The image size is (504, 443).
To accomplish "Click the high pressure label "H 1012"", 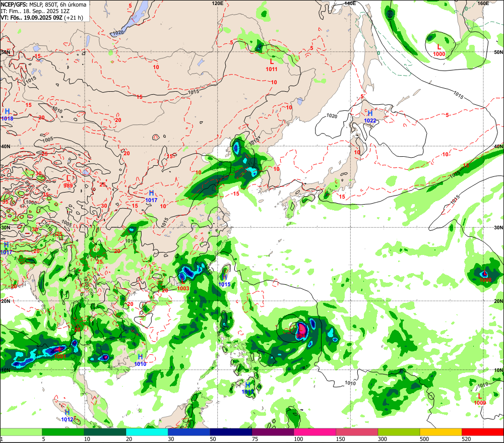I will tap(67, 416).
